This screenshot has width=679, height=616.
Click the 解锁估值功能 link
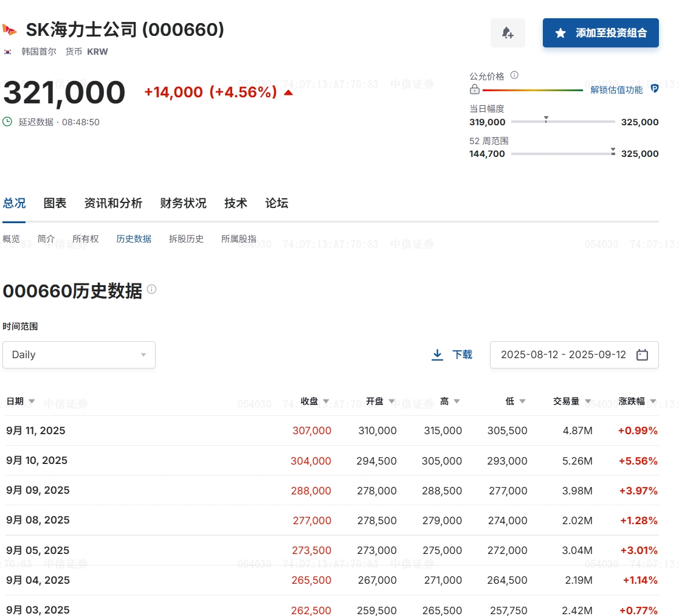(x=616, y=89)
